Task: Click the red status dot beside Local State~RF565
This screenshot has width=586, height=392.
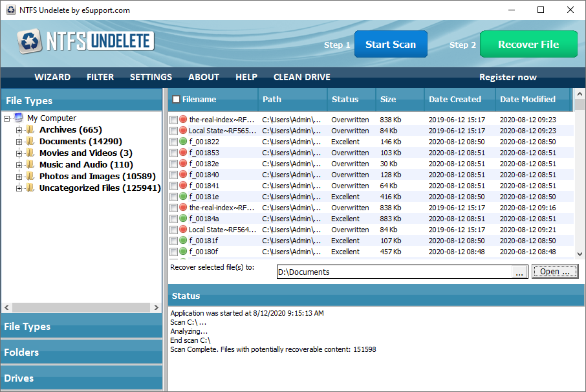Action: [x=183, y=131]
